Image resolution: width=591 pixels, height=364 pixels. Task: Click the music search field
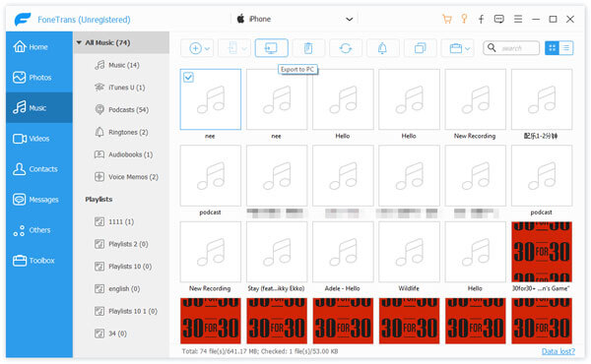(x=511, y=48)
